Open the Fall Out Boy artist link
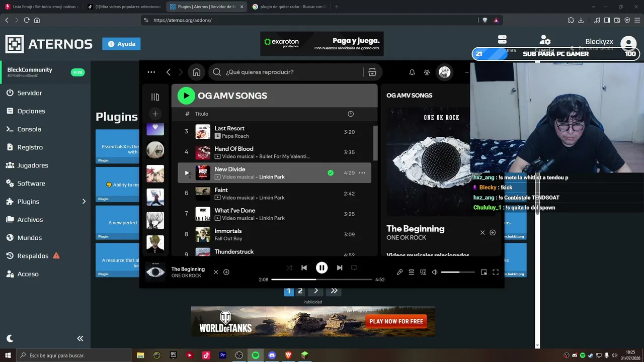Image resolution: width=644 pixels, height=362 pixels. click(228, 239)
